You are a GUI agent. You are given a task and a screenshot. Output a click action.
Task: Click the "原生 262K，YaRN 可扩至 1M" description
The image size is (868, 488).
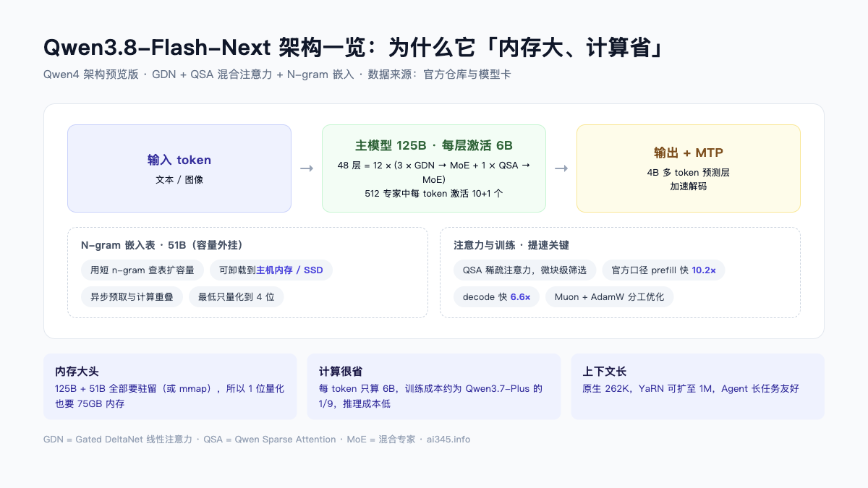691,389
